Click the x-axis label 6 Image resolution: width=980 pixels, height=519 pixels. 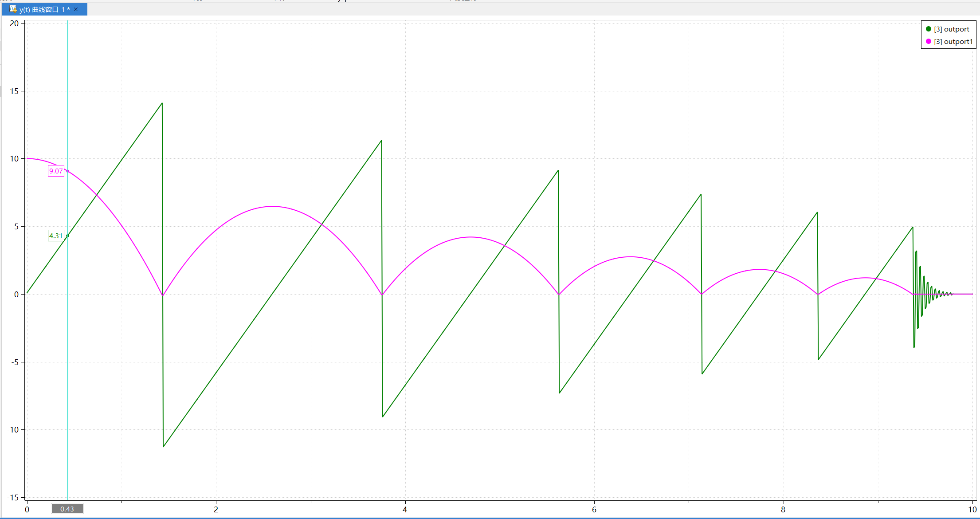pos(594,510)
